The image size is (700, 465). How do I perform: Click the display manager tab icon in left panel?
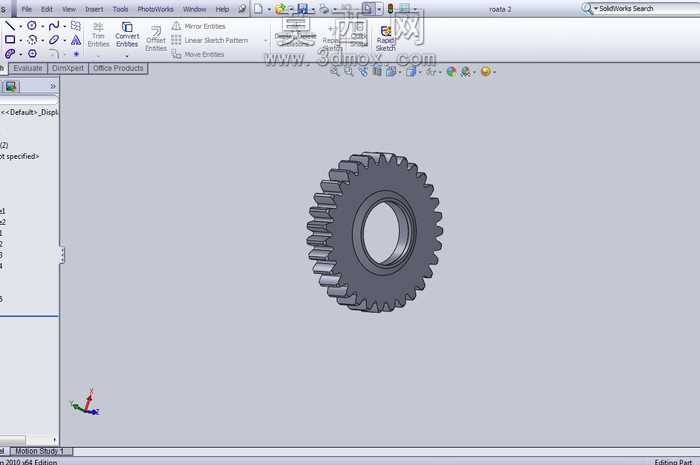coord(11,86)
